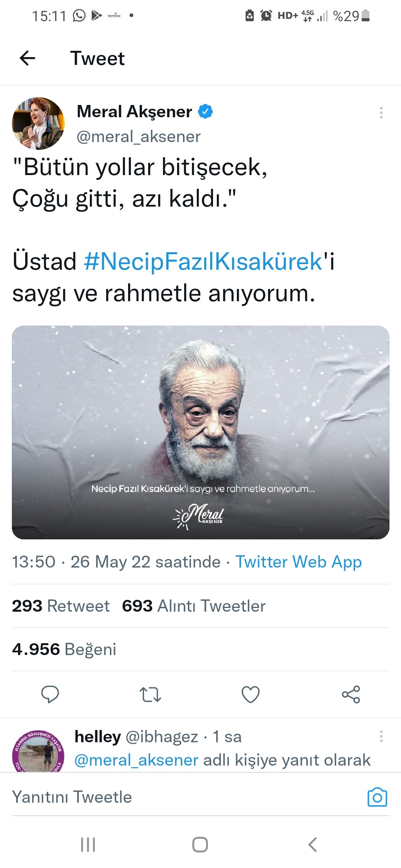
Task: Open the tweet author's profile picture
Action: pos(38,124)
